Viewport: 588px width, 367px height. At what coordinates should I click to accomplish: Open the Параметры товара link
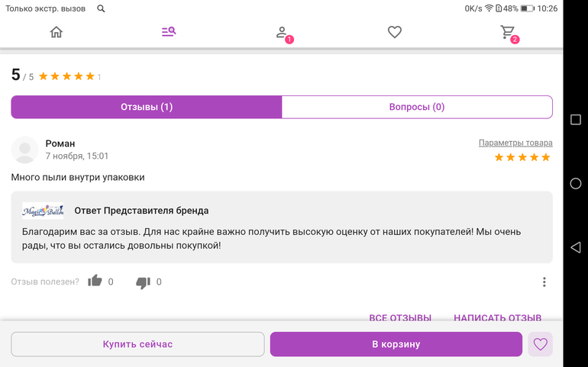(515, 143)
